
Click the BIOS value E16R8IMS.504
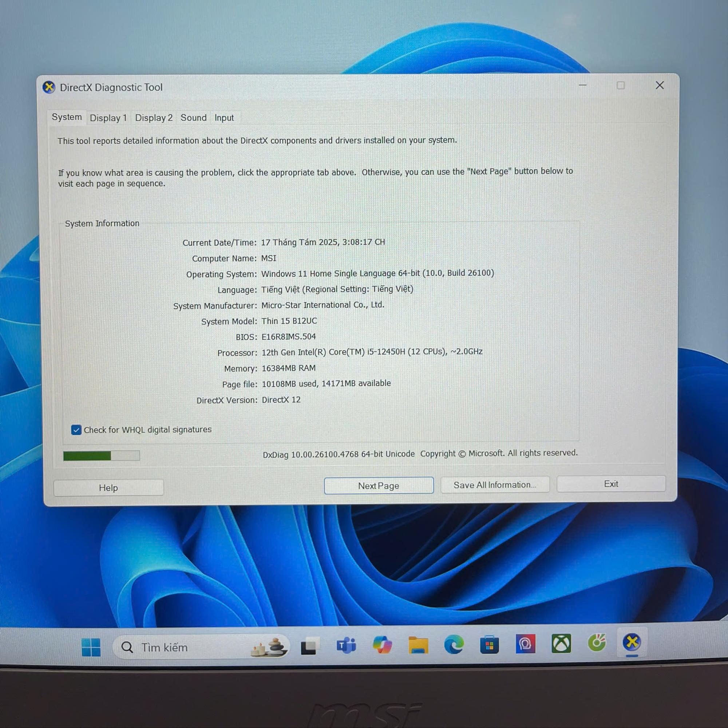pyautogui.click(x=289, y=336)
